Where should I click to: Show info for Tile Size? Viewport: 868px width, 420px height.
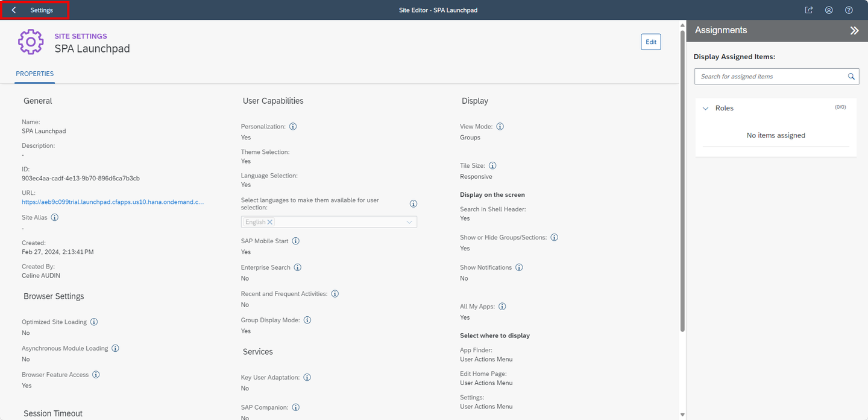click(492, 165)
